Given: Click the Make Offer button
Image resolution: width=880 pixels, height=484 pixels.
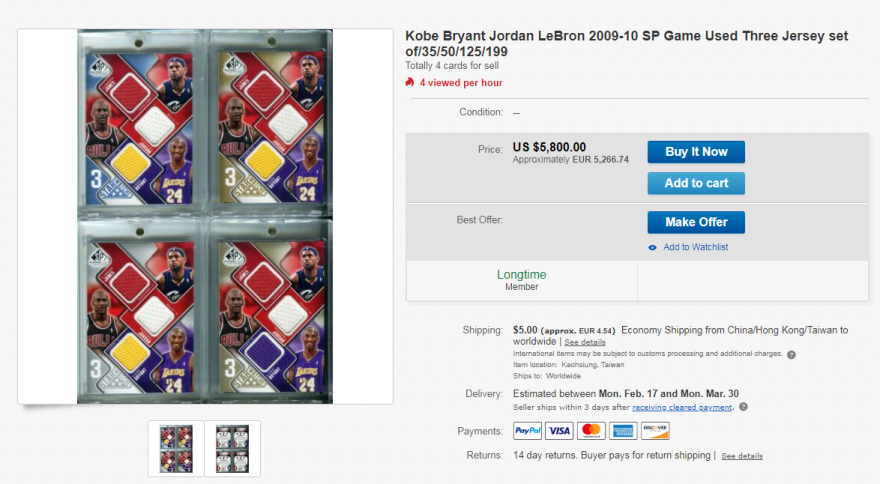Looking at the screenshot, I should tap(695, 222).
